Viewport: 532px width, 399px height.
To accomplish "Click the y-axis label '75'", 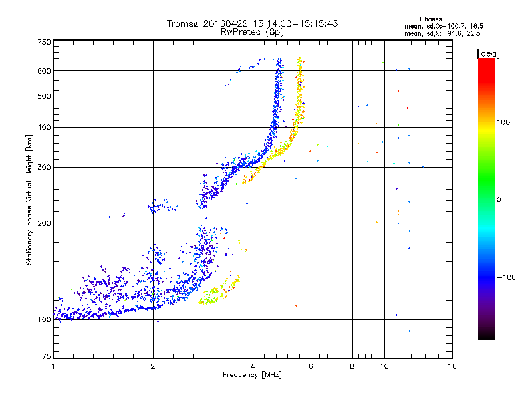I will click(47, 356).
